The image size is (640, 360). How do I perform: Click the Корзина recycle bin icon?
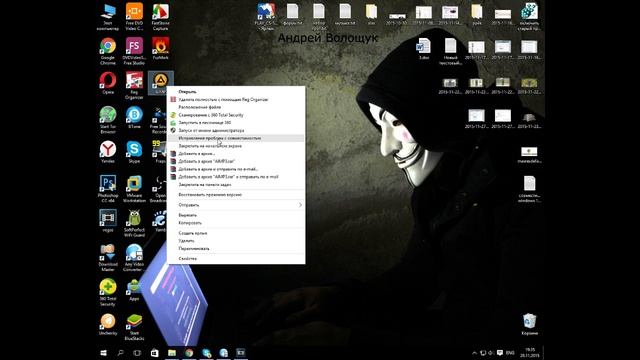pyautogui.click(x=529, y=324)
